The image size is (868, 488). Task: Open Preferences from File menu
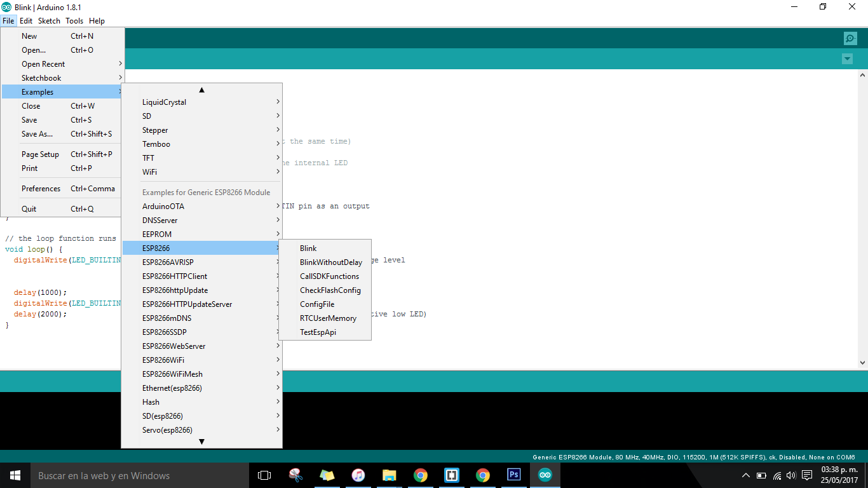62,189
